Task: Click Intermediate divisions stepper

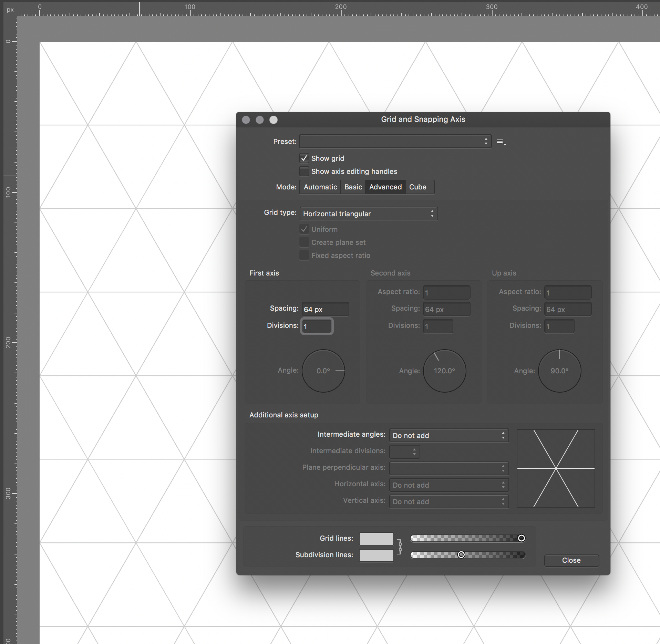Action: pyautogui.click(x=405, y=452)
